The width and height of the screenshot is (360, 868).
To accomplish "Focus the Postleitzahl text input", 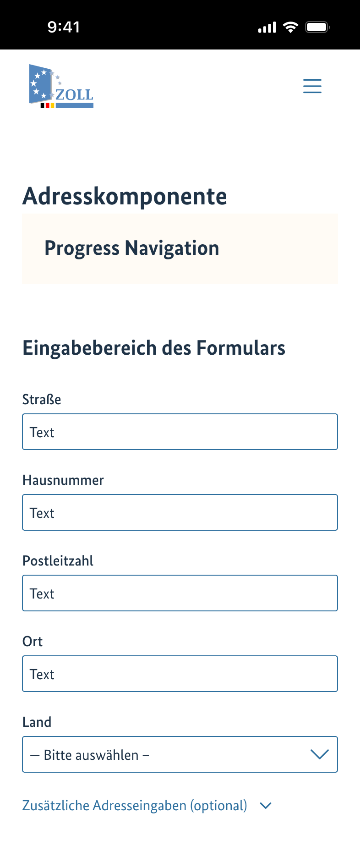I will [x=180, y=593].
